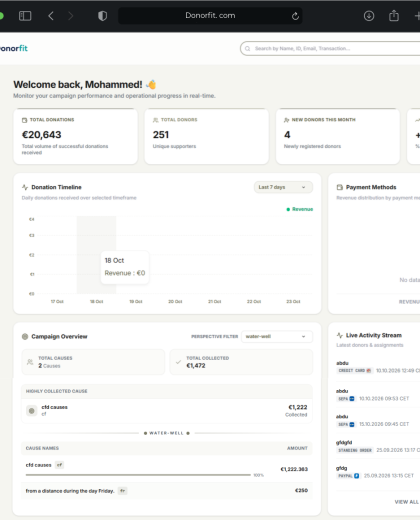
Task: Click the browser share icon
Action: point(394,15)
